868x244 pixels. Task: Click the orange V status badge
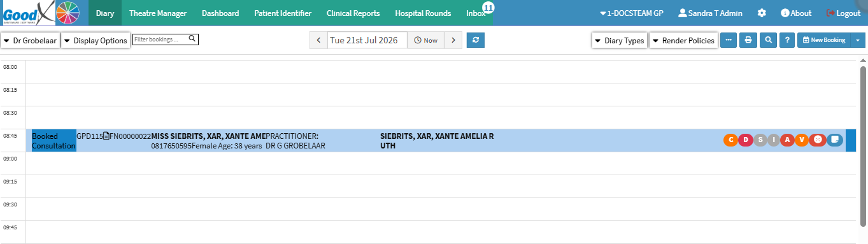(802, 140)
